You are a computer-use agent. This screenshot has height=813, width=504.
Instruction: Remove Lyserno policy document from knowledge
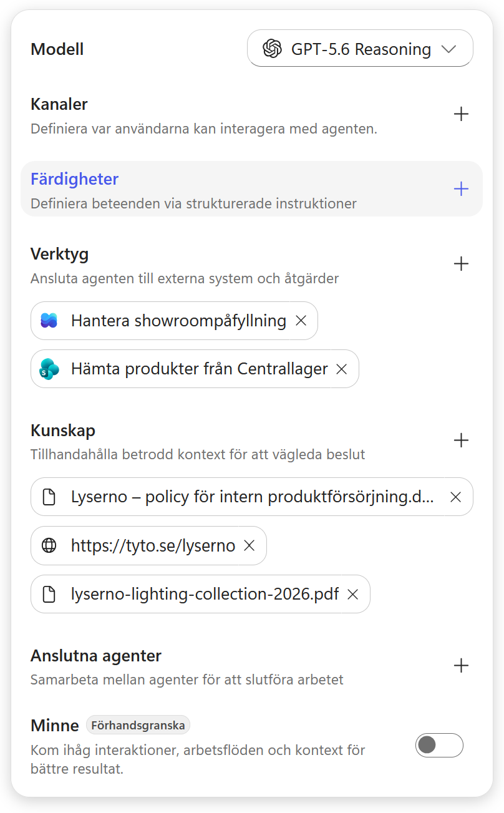[455, 497]
